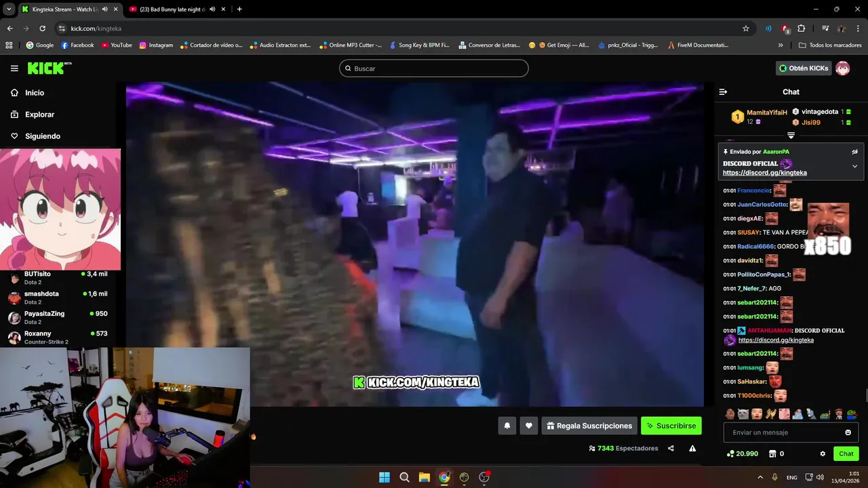Open the Kick hamburger menu
This screenshot has width=868, height=488.
(14, 68)
